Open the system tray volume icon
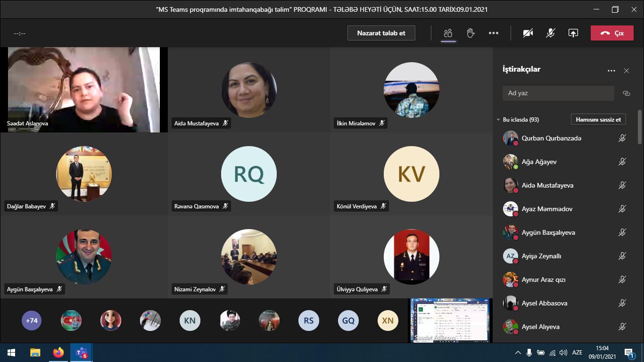The width and height of the screenshot is (644, 362). (x=564, y=353)
